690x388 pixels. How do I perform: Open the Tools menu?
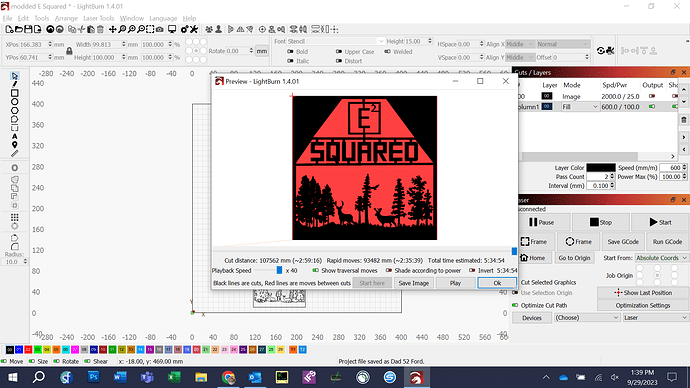pyautogui.click(x=42, y=18)
